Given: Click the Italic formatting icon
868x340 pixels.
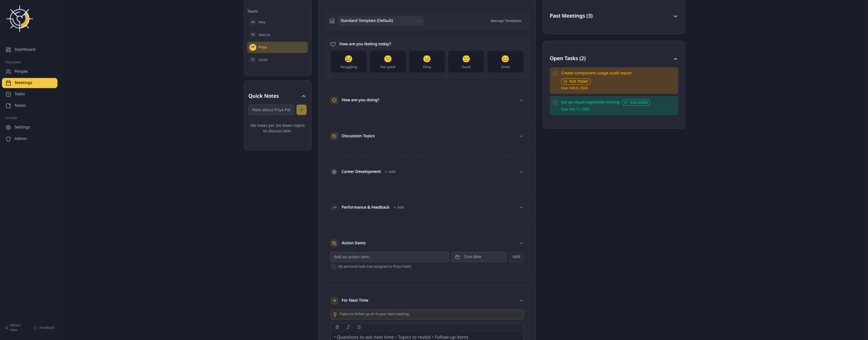Looking at the screenshot, I should coord(348,327).
